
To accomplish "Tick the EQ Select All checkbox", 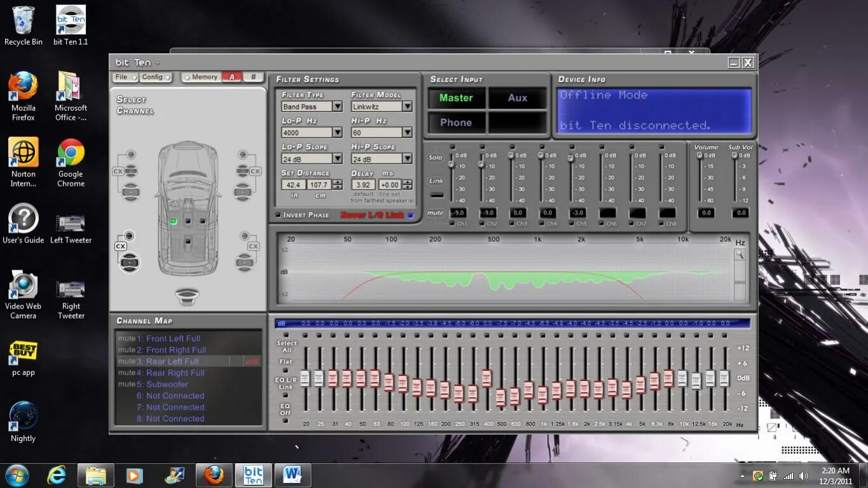I will point(285,335).
